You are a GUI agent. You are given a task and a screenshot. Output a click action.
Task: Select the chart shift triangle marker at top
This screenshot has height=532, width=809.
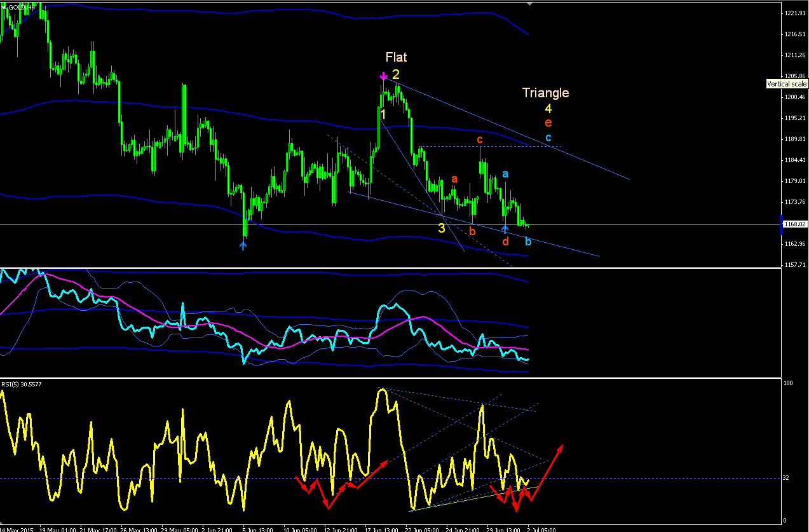tap(529, 3)
